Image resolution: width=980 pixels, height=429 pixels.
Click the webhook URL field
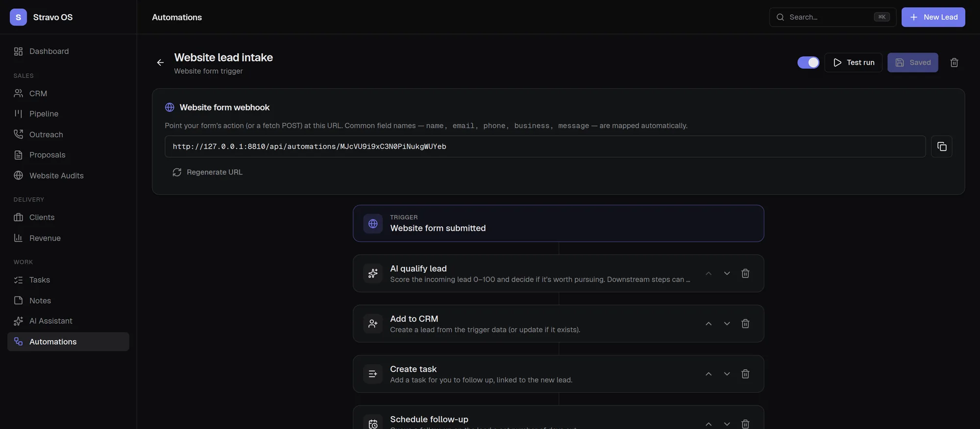pos(545,147)
